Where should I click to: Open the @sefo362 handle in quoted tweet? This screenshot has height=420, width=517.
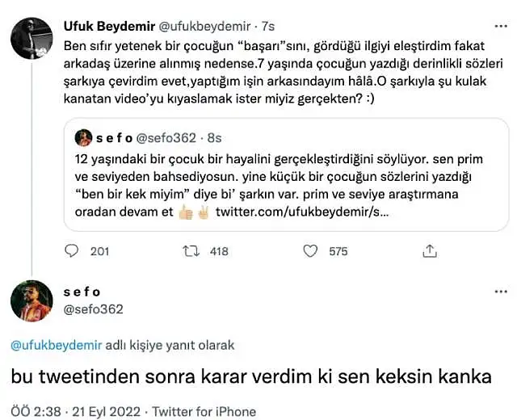tap(166, 138)
